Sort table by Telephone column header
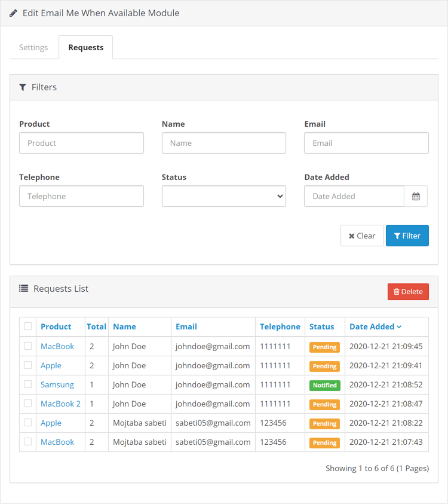The width and height of the screenshot is (448, 504). [x=280, y=326]
